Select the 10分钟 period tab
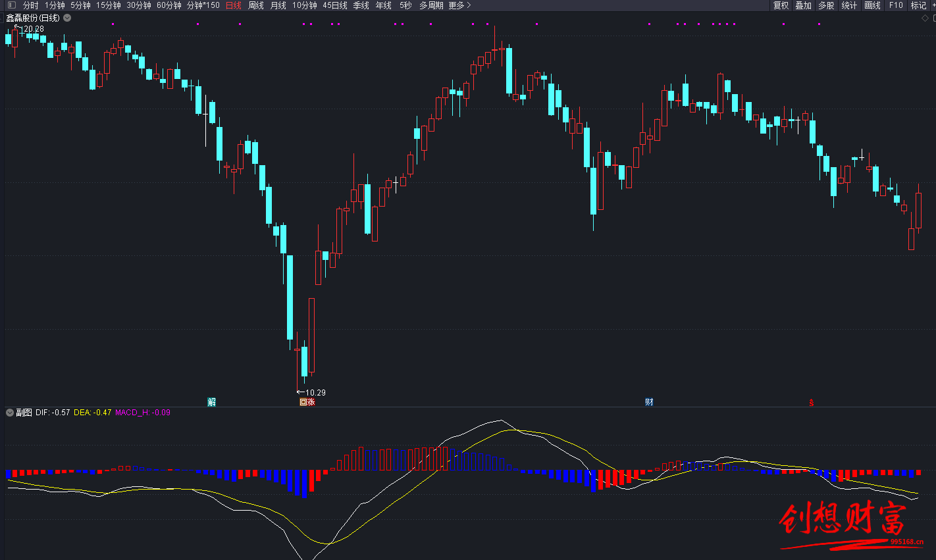Screen dimensions: 936x560 pos(305,5)
